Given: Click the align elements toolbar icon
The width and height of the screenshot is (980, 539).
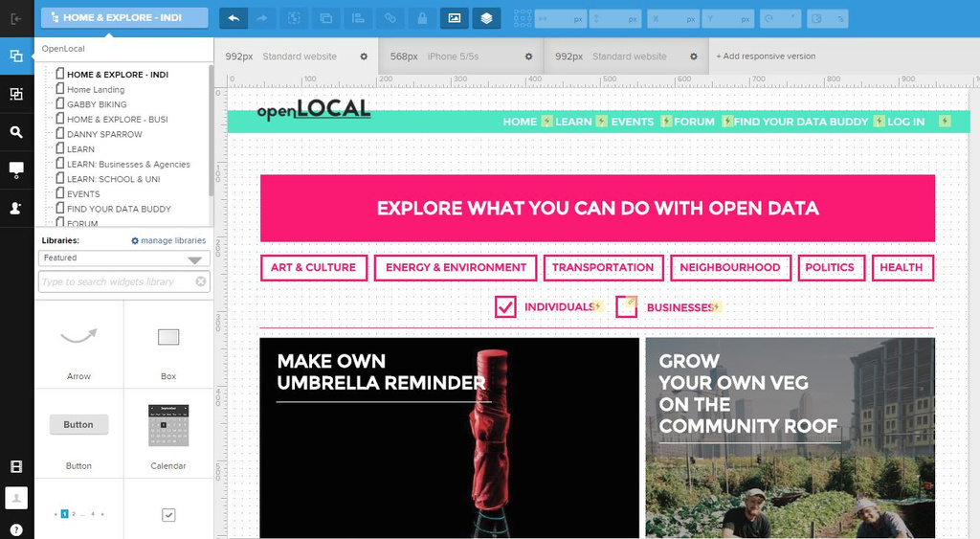Looking at the screenshot, I should [x=358, y=18].
